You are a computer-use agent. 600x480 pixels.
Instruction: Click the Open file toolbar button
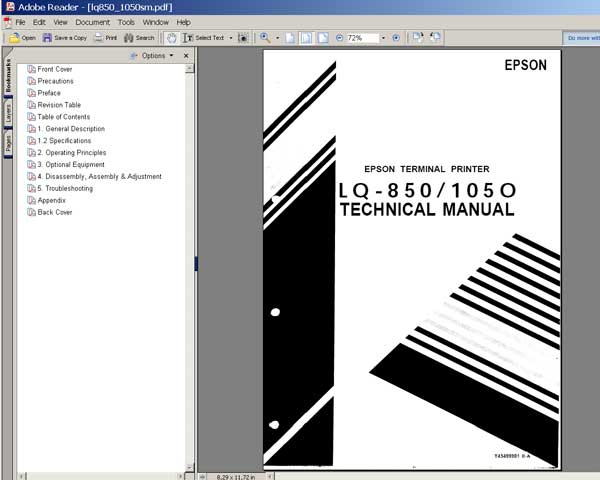click(22, 38)
